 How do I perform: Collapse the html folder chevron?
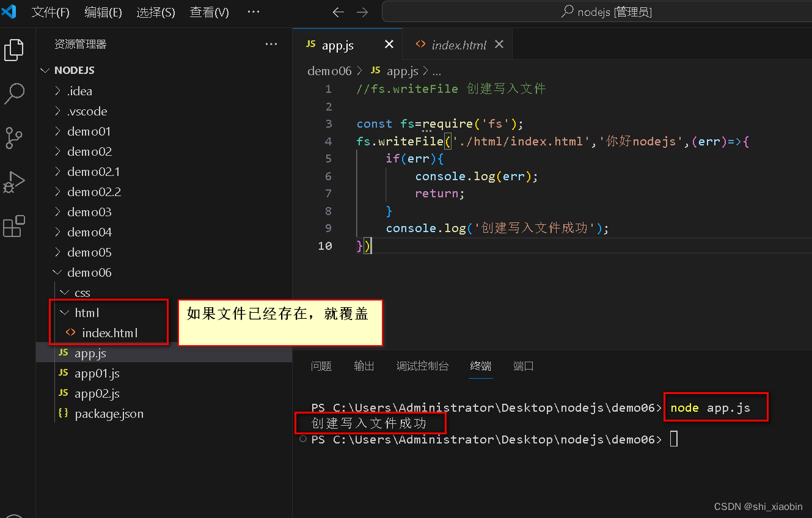pyautogui.click(x=64, y=312)
